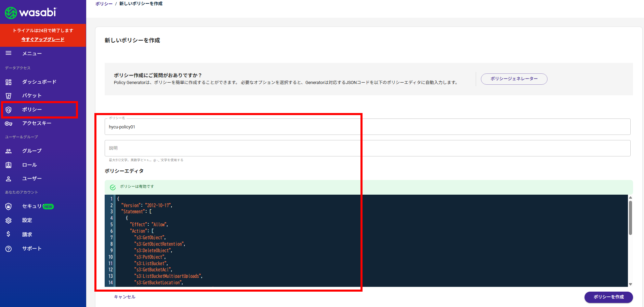Viewport: 644px width, 307px height.
Task: Open the セキュリティ menu item
Action: [32, 206]
